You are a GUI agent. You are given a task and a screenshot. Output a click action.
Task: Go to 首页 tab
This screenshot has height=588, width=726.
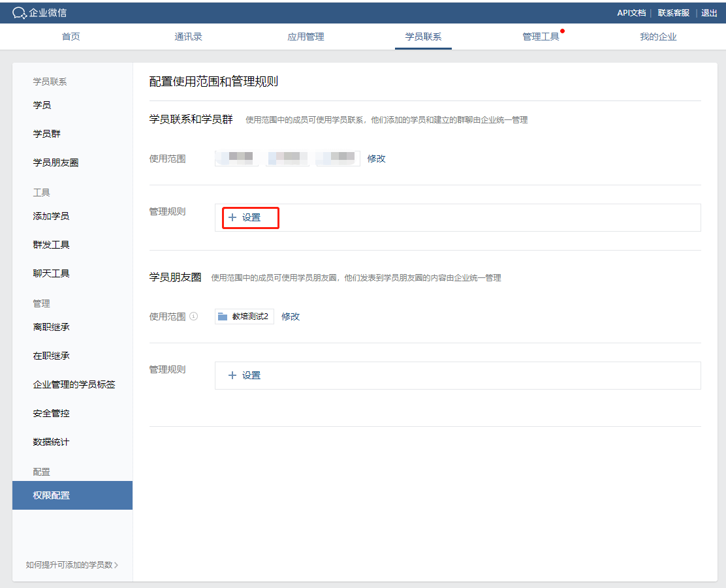(x=71, y=37)
